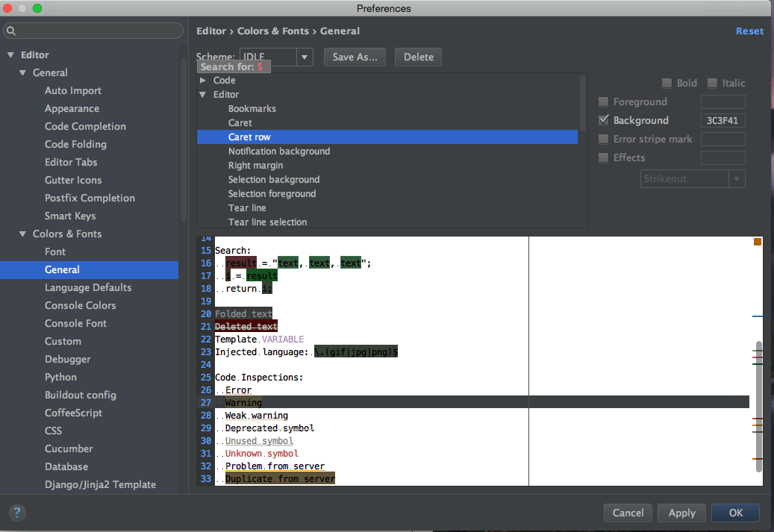This screenshot has height=532, width=774.
Task: Uncheck the Background checkbox
Action: [604, 121]
